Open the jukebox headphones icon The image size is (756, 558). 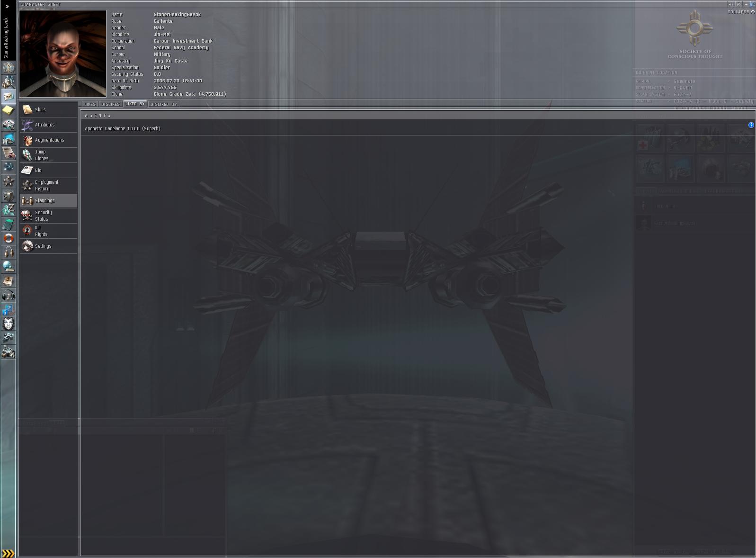[x=9, y=295]
